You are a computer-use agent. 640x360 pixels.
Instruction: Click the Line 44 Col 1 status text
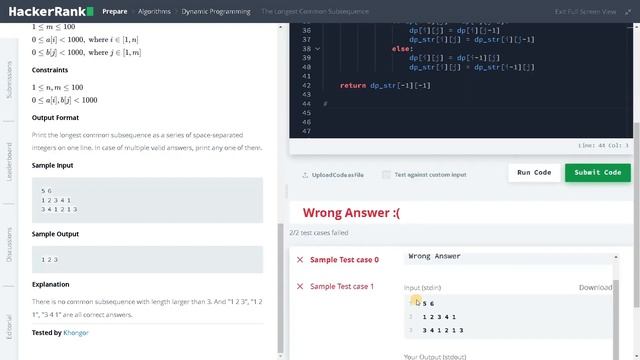coord(603,145)
